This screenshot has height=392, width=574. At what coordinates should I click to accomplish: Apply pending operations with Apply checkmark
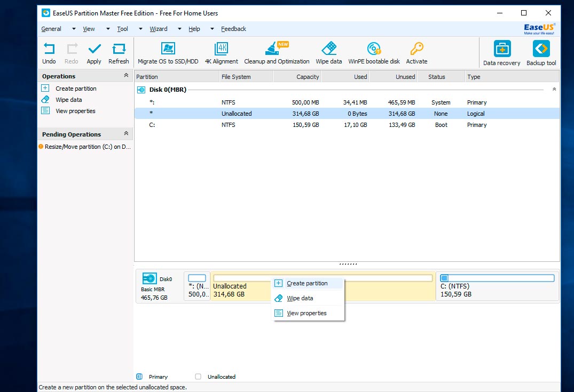[x=94, y=53]
